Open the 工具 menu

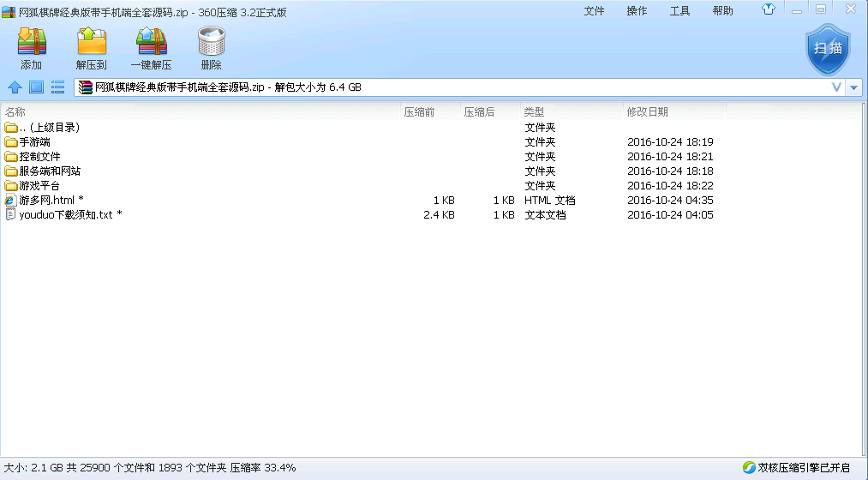[x=679, y=11]
